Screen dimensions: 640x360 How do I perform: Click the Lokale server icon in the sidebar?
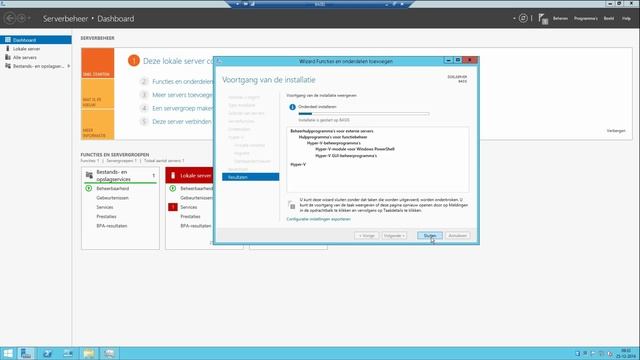8,49
